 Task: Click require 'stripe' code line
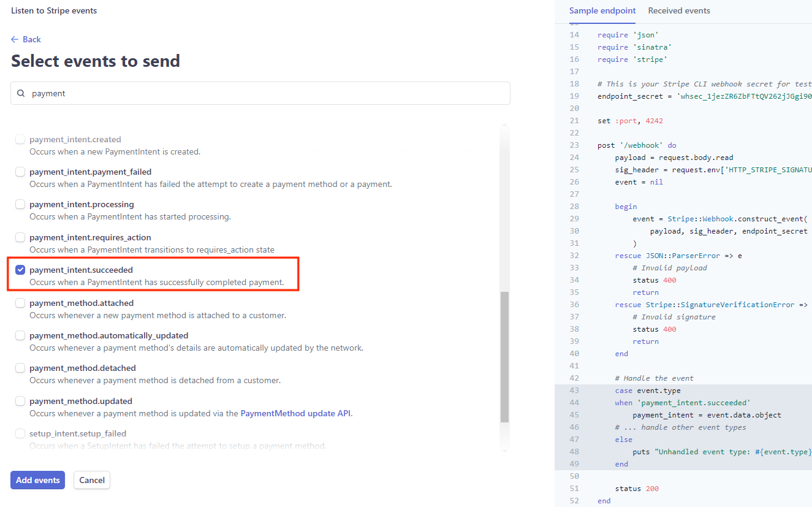(632, 59)
